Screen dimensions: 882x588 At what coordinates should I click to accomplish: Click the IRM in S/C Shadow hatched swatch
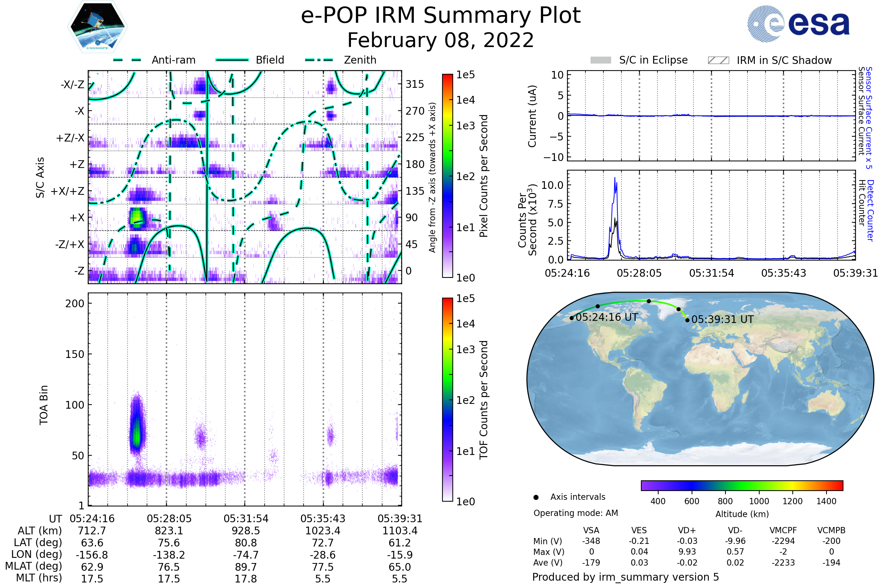pos(718,60)
